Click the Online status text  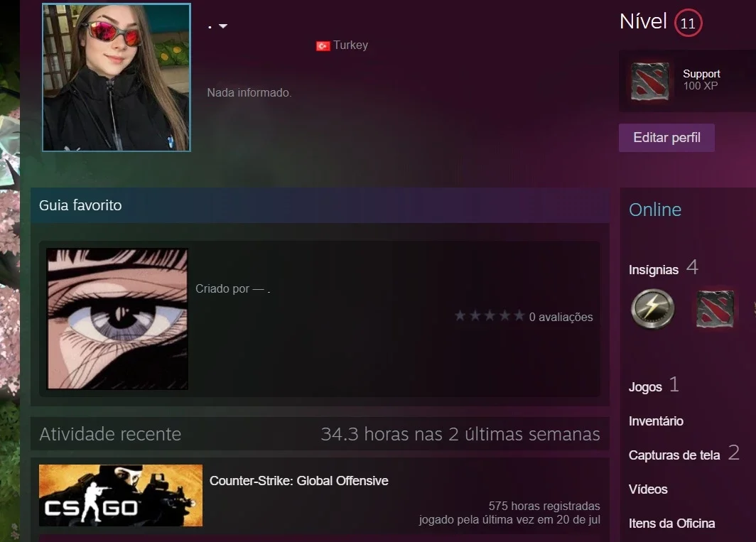tap(655, 210)
